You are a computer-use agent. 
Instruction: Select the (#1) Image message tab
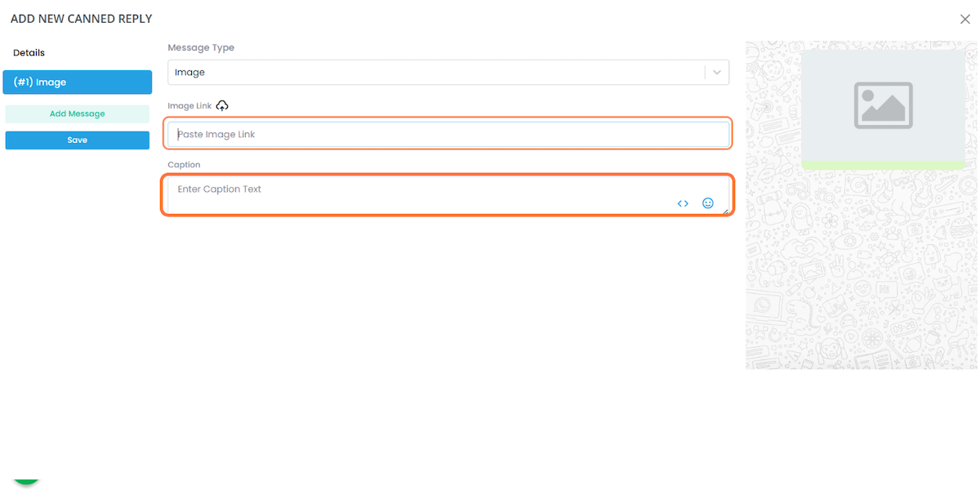tap(78, 82)
